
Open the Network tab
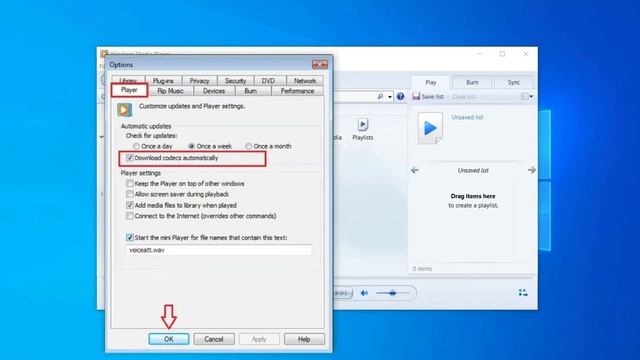305,80
